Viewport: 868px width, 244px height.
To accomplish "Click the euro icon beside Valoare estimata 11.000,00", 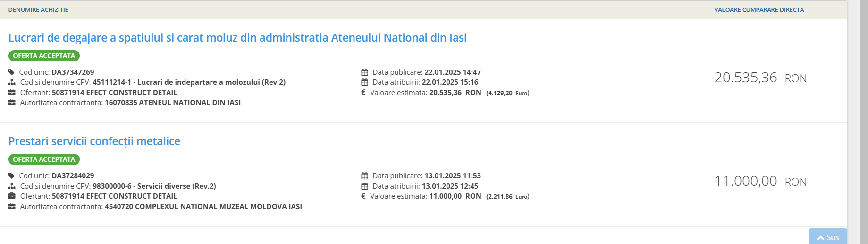I will (x=363, y=196).
